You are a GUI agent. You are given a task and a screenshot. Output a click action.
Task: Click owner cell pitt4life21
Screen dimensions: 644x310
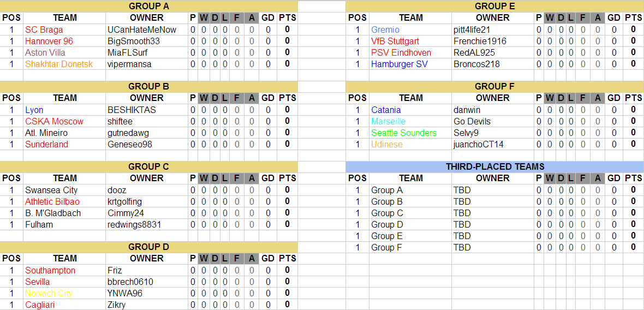coord(472,29)
